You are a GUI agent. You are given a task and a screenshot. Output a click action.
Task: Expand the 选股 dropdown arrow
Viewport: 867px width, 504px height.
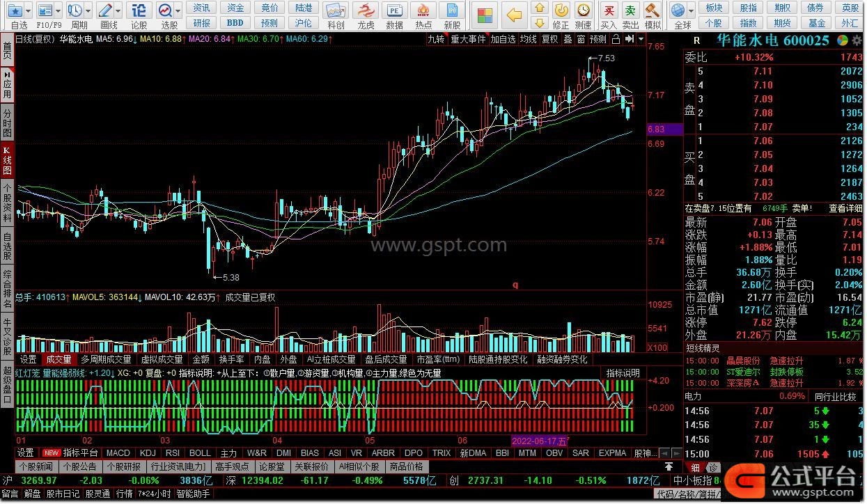point(179,10)
